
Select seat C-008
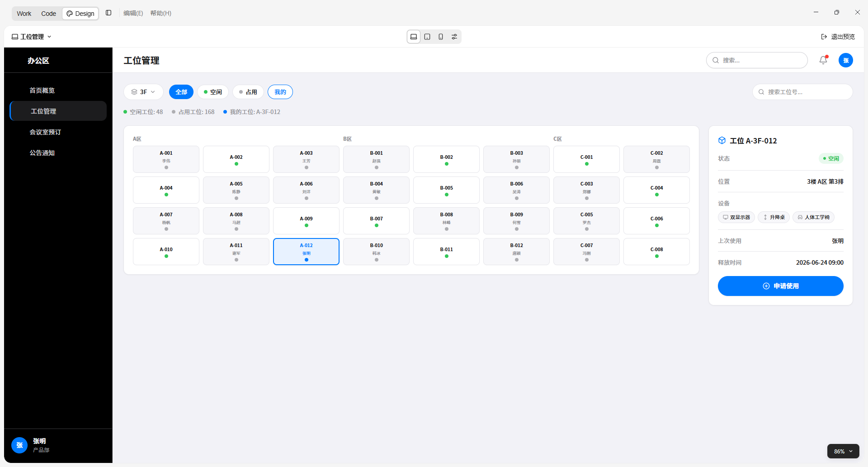pyautogui.click(x=656, y=252)
